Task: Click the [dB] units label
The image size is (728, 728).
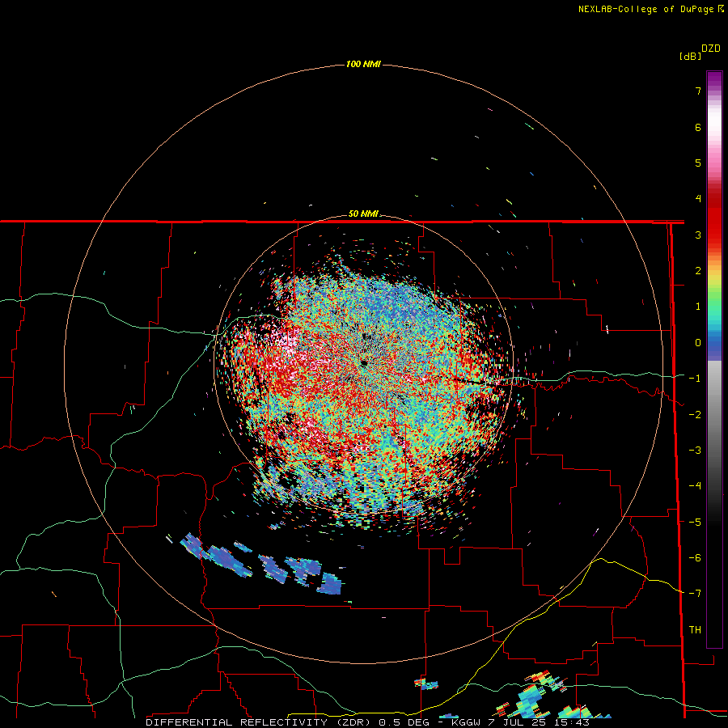Action: [x=691, y=57]
